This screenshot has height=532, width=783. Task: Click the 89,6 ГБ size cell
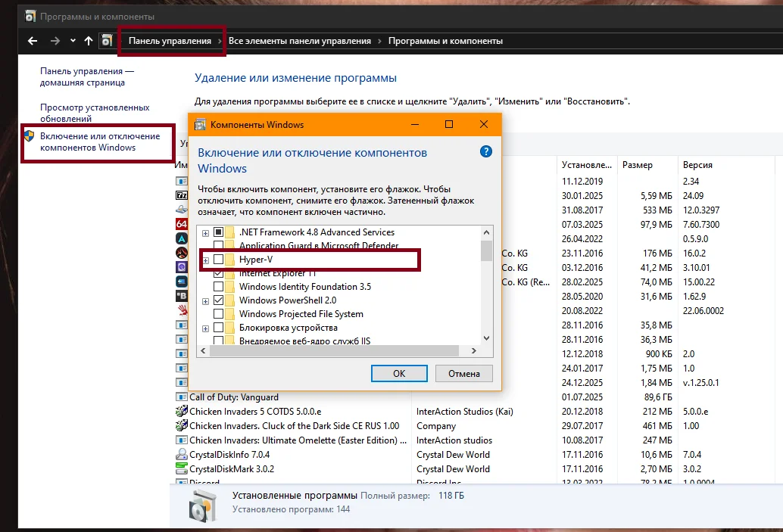[658, 397]
